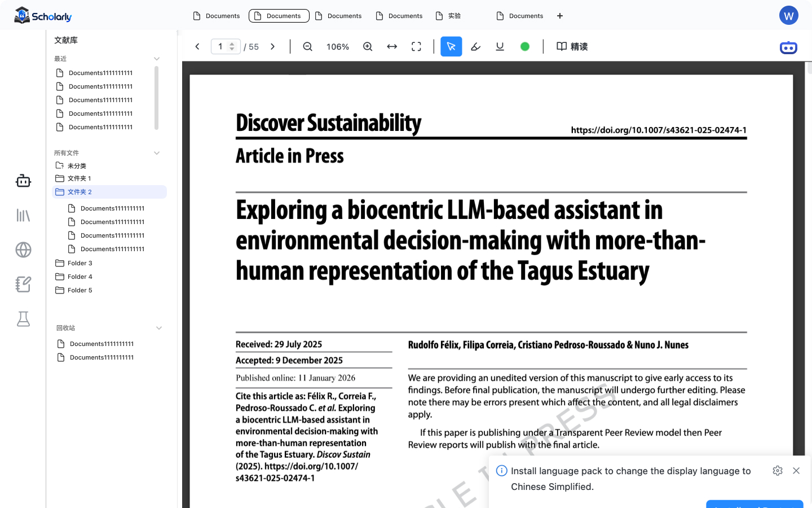812x508 pixels.
Task: Open the W user avatar menu
Action: [789, 16]
